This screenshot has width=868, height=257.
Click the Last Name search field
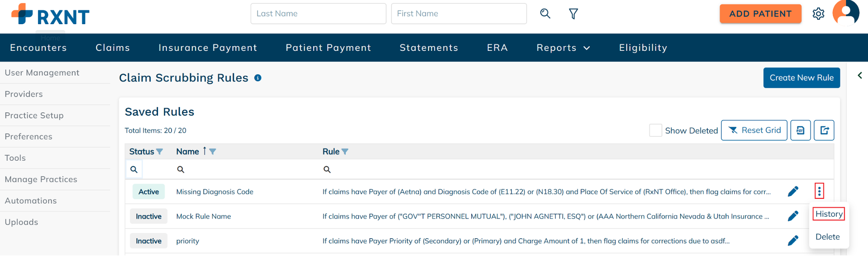[318, 14]
